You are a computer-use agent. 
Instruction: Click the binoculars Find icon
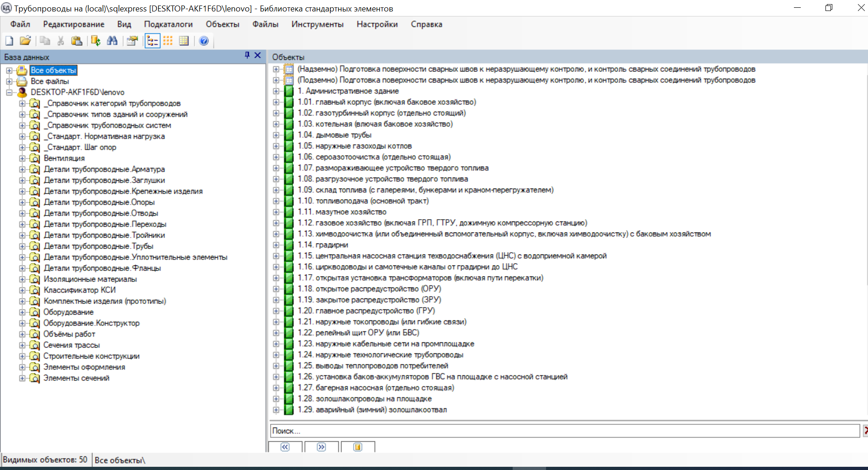(112, 41)
